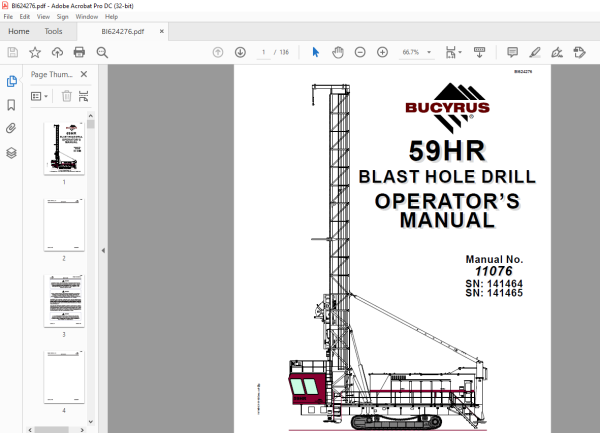Open the Help menu
The width and height of the screenshot is (600, 433).
click(x=111, y=17)
